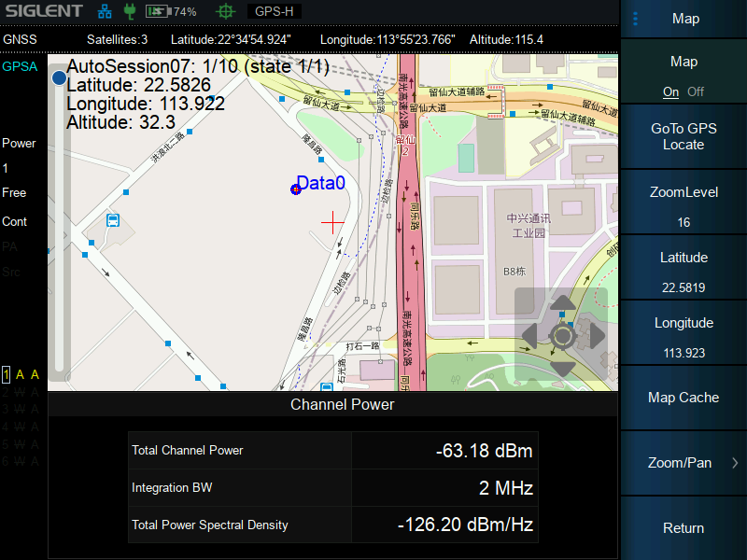Expand the Zoom/Pan submenu
Image resolution: width=747 pixels, height=560 pixels.
[684, 463]
